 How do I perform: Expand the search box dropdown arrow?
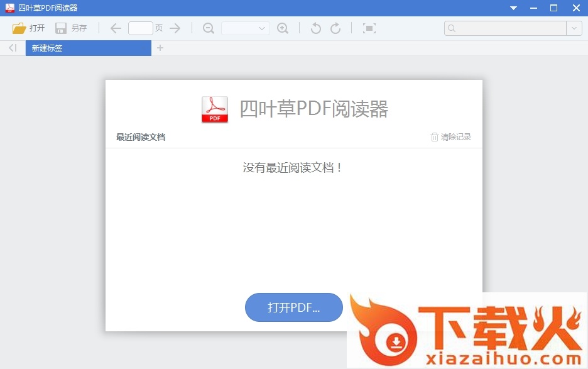pos(574,28)
